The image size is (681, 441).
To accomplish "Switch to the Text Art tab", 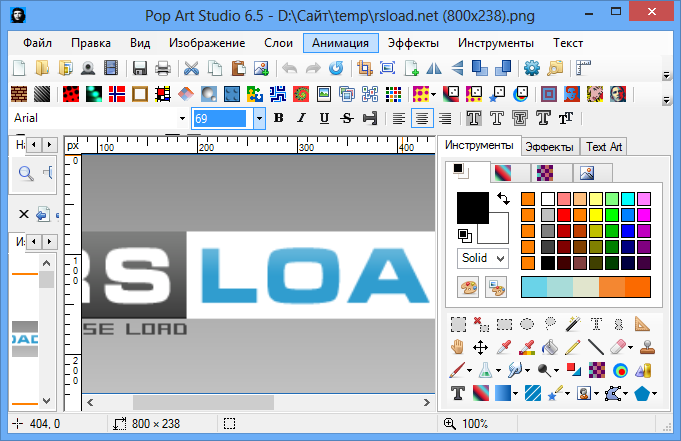I will coord(604,147).
